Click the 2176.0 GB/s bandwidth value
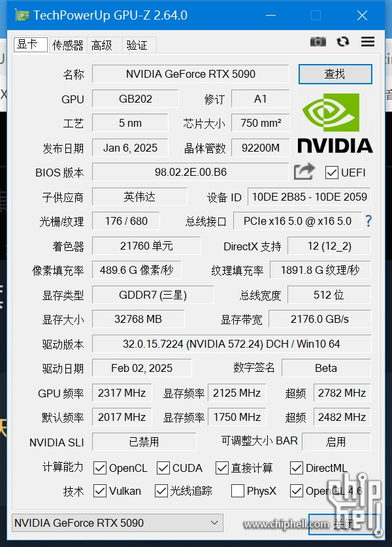 pos(320,319)
